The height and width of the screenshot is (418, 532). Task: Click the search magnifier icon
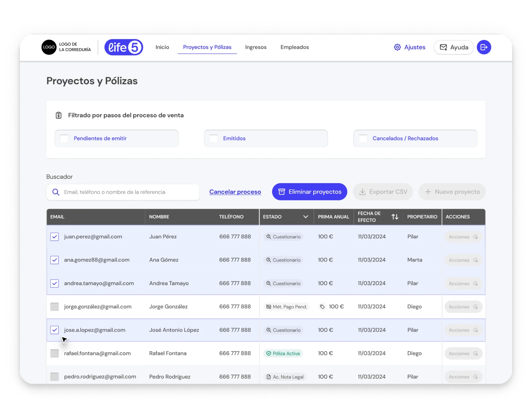(x=56, y=192)
